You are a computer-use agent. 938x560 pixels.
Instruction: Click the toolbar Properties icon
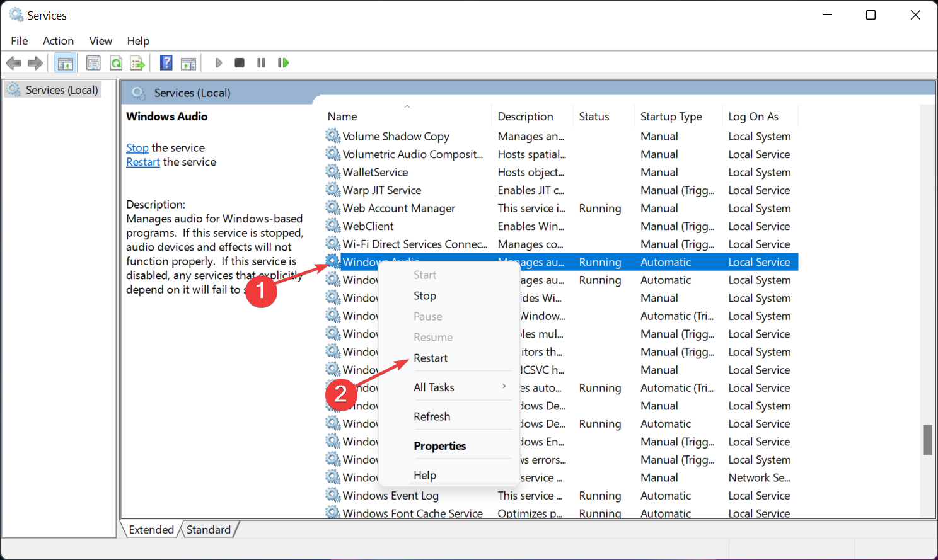click(x=93, y=63)
